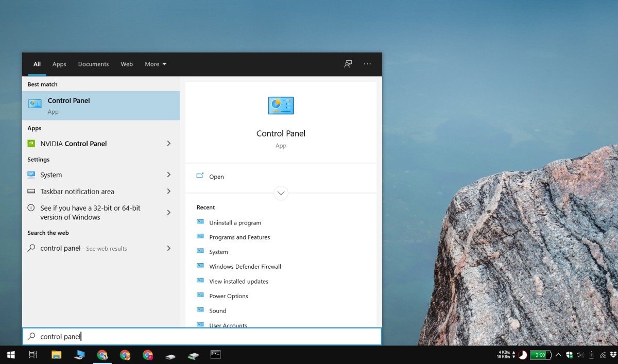Click the green 3:00 battery progress indicator

coord(540,355)
